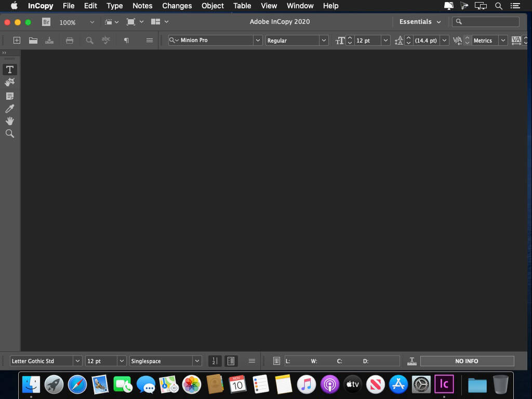This screenshot has width=532, height=399.
Task: Open the Notes menu
Action: [142, 6]
